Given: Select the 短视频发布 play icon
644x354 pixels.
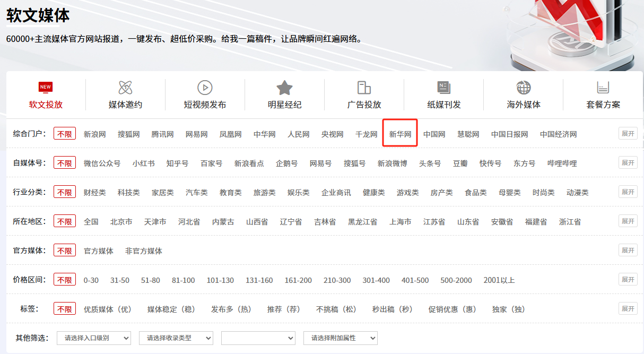Looking at the screenshot, I should click(205, 88).
